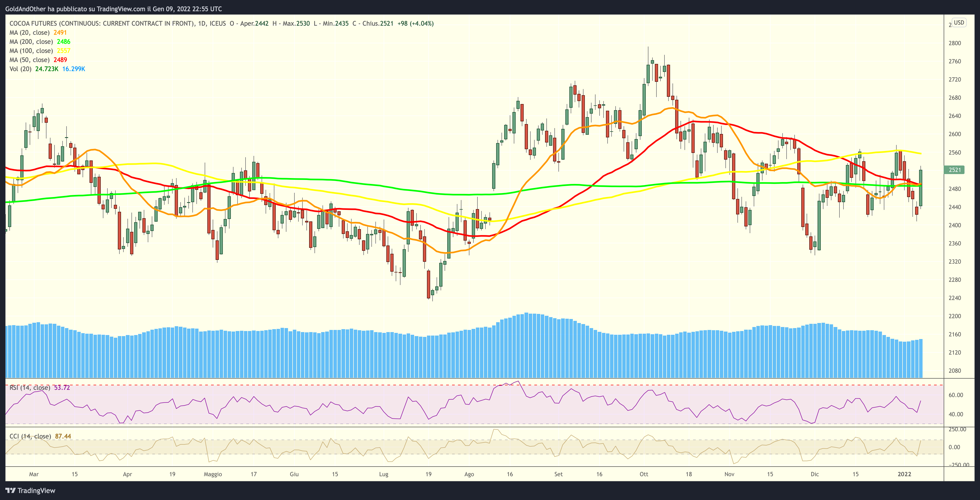Click the CCI (14, close) indicator label
This screenshot has height=500, width=980.
coord(30,436)
